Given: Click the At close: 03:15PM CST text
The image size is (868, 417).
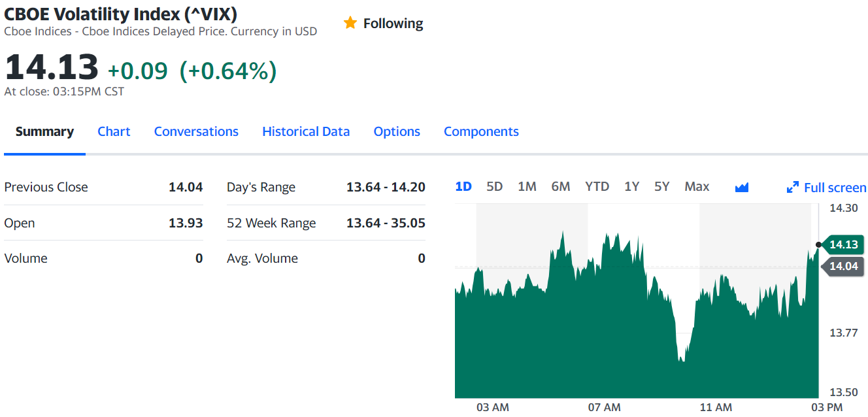Looking at the screenshot, I should point(64,92).
